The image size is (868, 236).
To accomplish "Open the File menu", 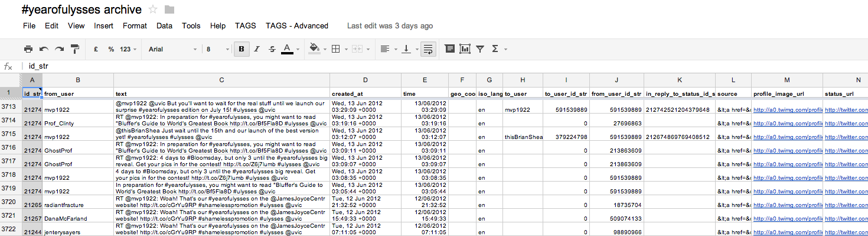I will coord(29,25).
